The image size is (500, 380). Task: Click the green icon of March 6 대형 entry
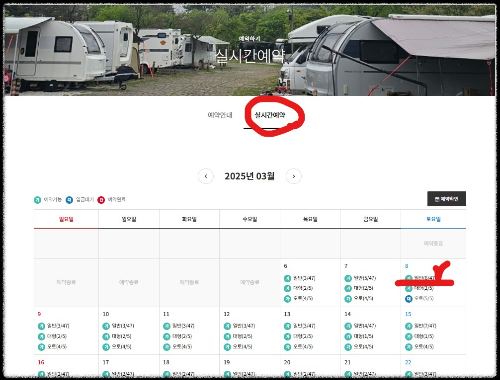click(x=287, y=288)
